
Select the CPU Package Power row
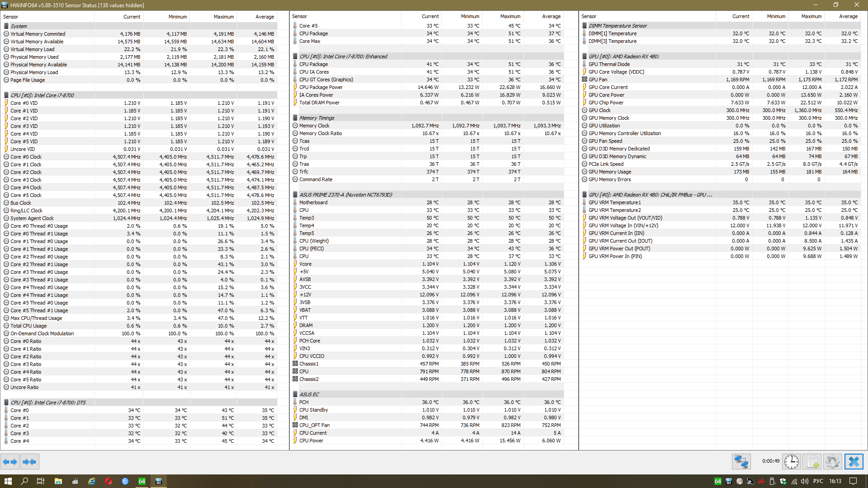point(321,87)
